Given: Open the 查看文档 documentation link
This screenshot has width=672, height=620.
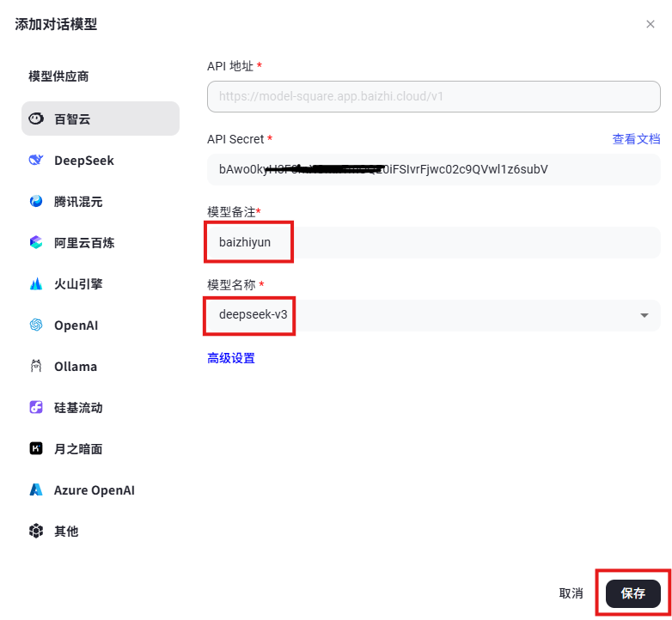Looking at the screenshot, I should pos(636,139).
